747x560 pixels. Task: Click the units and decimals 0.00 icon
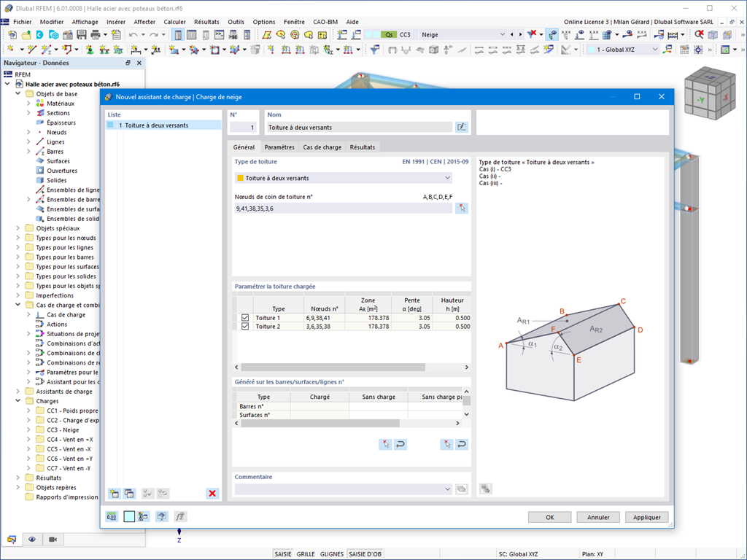click(112, 517)
